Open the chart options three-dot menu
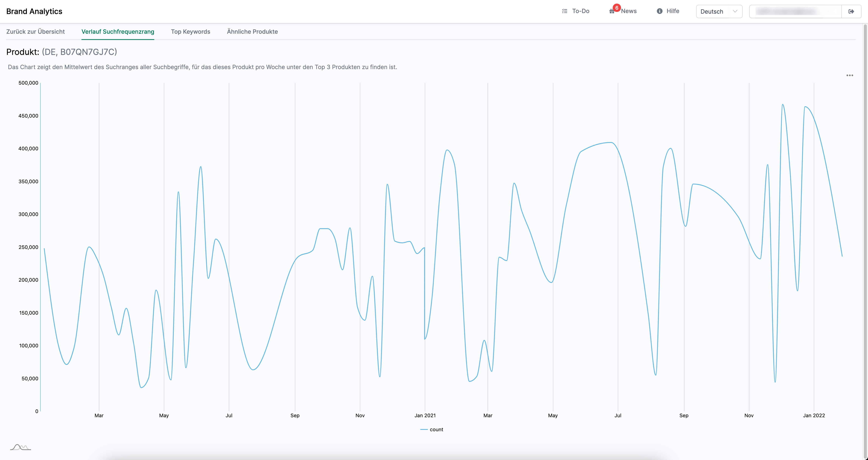This screenshot has width=868, height=460. (850, 75)
